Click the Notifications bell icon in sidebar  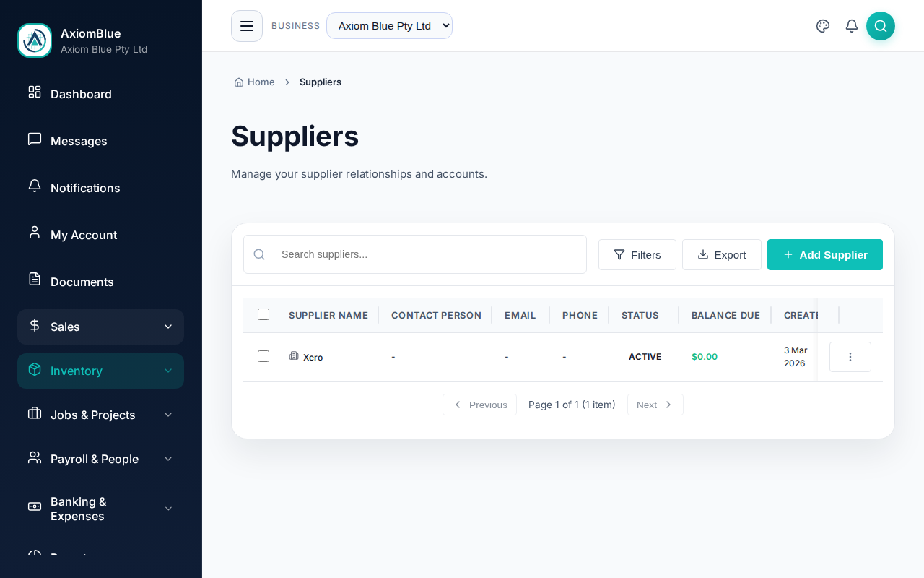click(35, 186)
